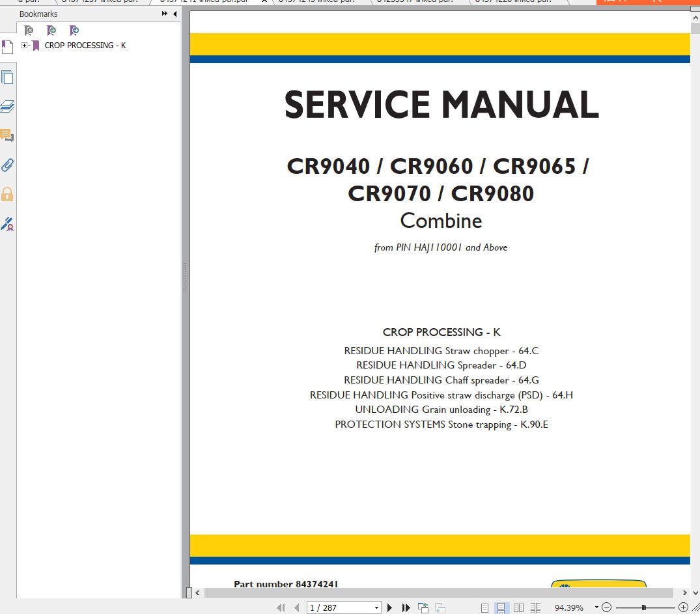The height and width of the screenshot is (614, 700).
Task: Open the Page Thumbnails panel
Action: [x=8, y=76]
